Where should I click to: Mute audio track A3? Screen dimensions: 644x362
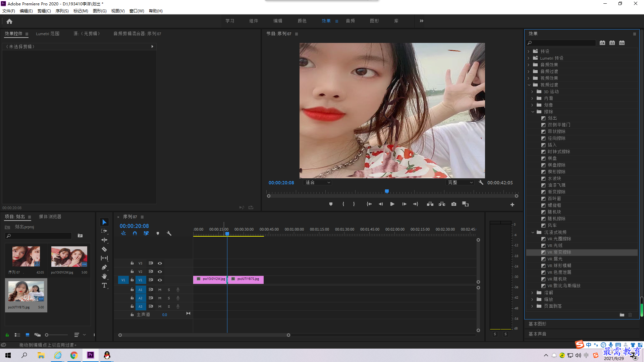pos(160,306)
